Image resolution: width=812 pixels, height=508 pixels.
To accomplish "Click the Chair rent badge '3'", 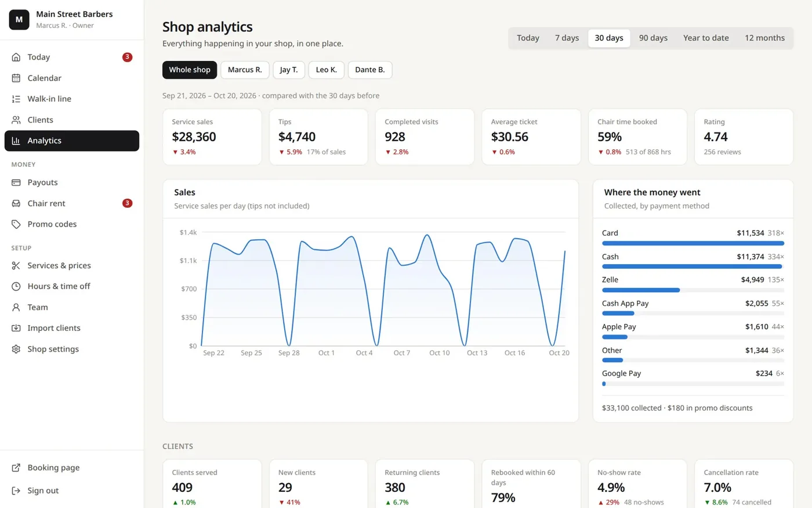I will coord(128,203).
